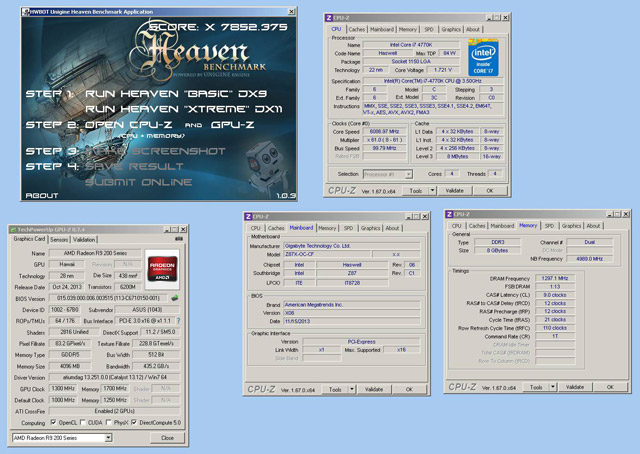Click OK button in Mainboard window
The image size is (640, 454).
pyautogui.click(x=409, y=389)
